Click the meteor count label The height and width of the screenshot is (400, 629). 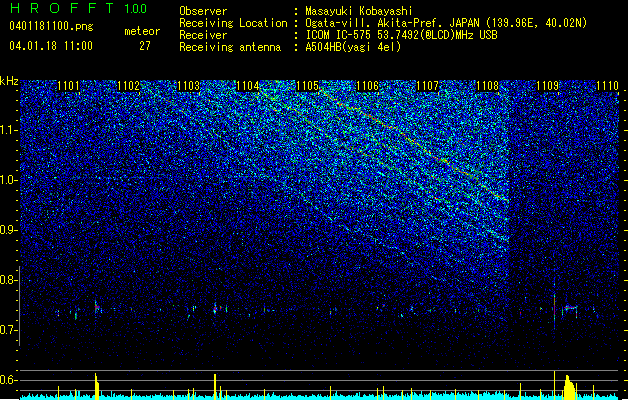point(142,31)
